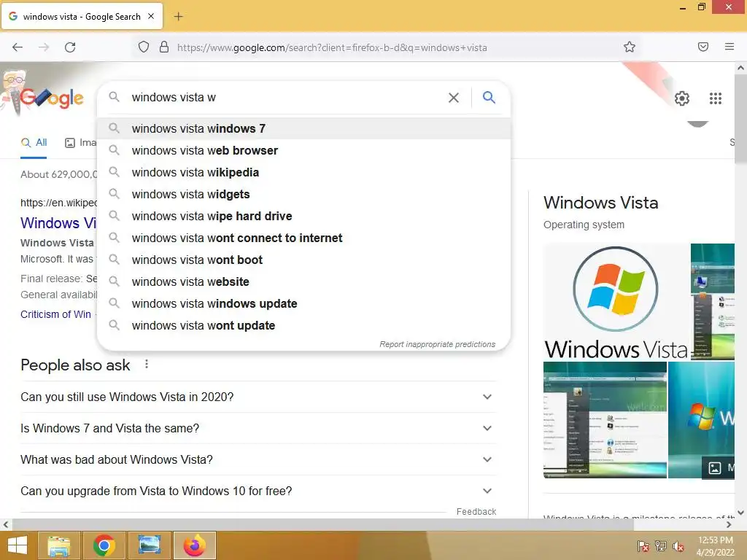The width and height of the screenshot is (747, 560).
Task: Open the taskbar clock showing 12:53 PM
Action: (x=716, y=545)
